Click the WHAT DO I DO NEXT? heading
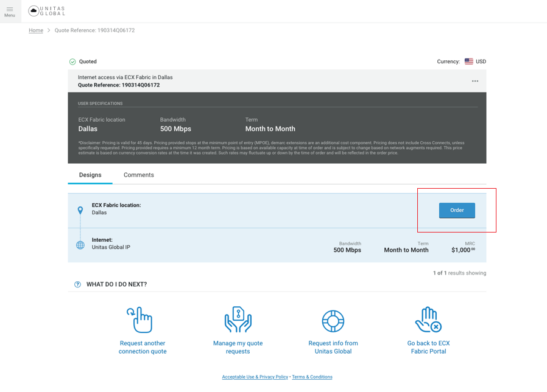 tap(116, 284)
